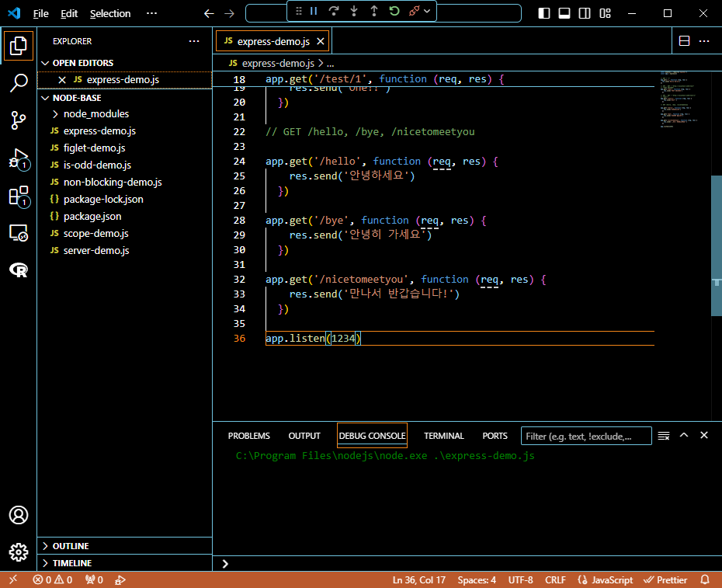The width and height of the screenshot is (722, 588).
Task: Collapse the Open Editors section
Action: tap(124, 63)
